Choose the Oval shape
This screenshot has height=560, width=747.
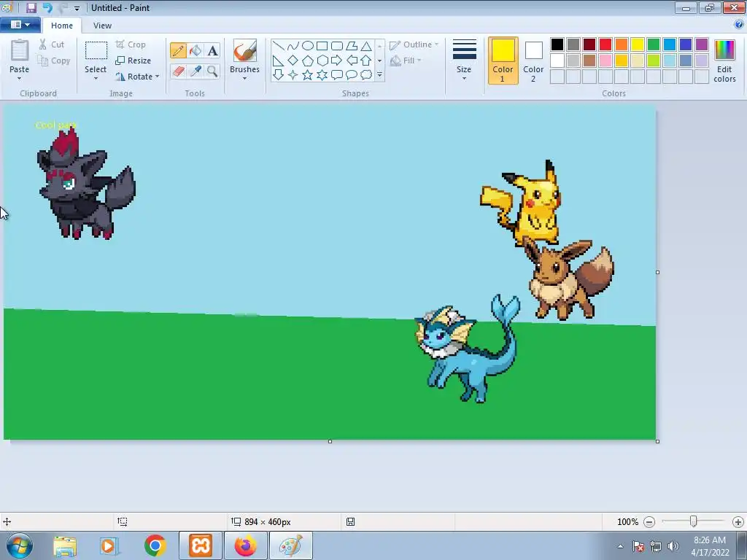pos(308,46)
